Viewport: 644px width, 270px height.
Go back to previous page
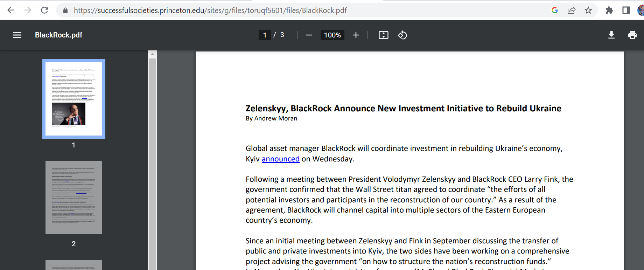pyautogui.click(x=11, y=10)
